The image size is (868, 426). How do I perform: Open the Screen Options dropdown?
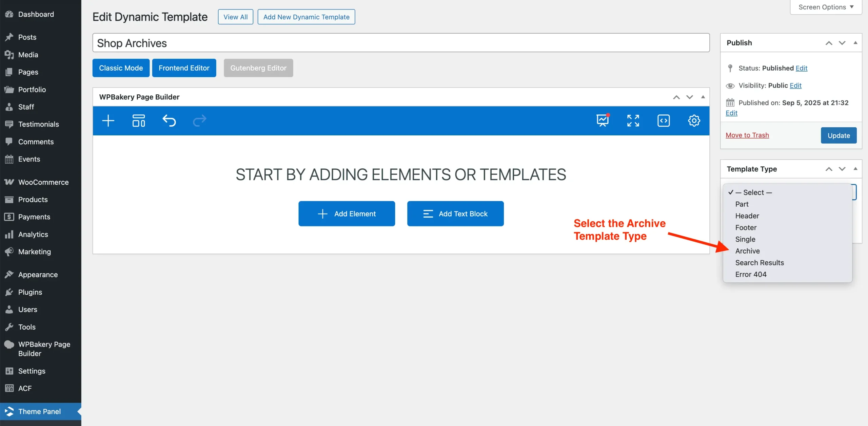826,7
